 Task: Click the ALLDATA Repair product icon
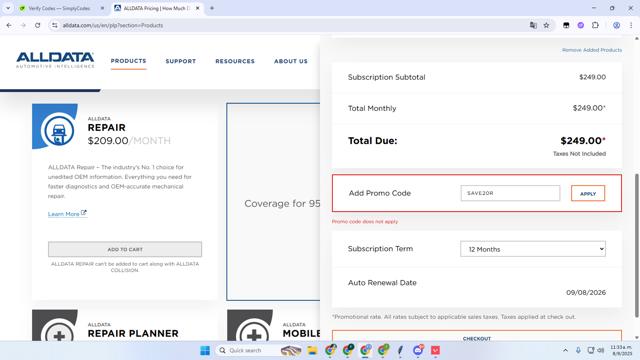(59, 131)
